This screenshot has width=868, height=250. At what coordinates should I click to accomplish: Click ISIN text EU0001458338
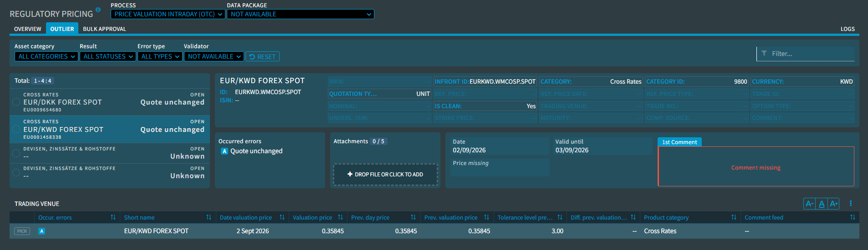pyautogui.click(x=42, y=137)
